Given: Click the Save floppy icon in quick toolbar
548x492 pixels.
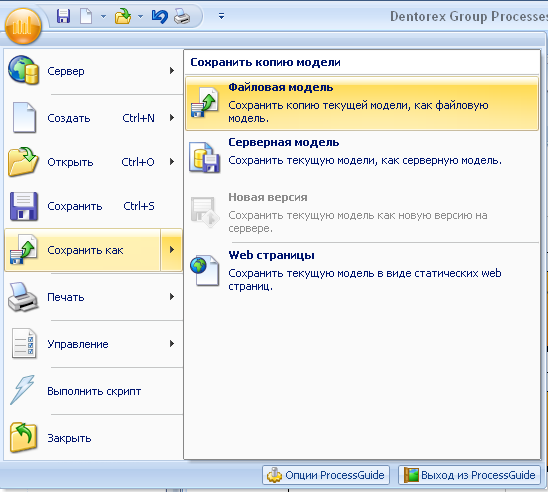Looking at the screenshot, I should tap(63, 16).
